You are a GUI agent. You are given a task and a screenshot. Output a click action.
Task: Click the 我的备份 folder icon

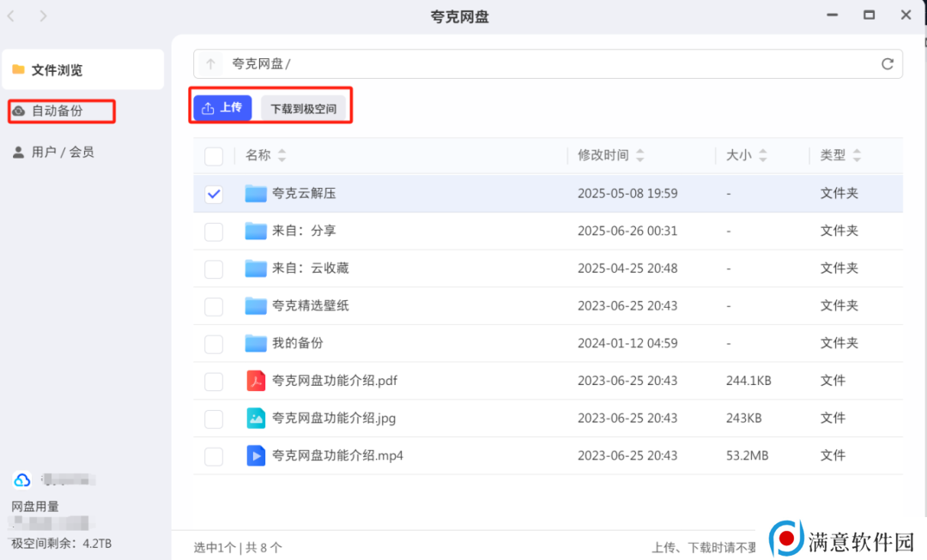[256, 343]
